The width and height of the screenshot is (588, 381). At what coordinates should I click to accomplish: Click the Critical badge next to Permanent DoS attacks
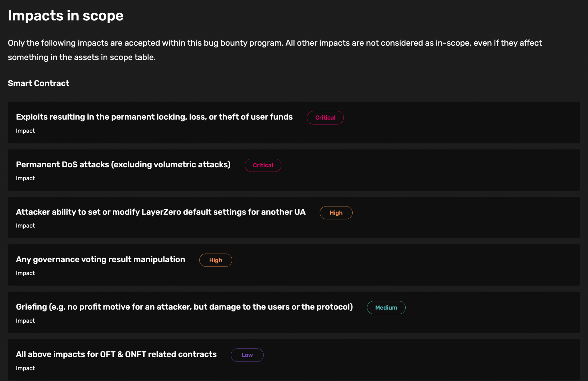pyautogui.click(x=263, y=165)
